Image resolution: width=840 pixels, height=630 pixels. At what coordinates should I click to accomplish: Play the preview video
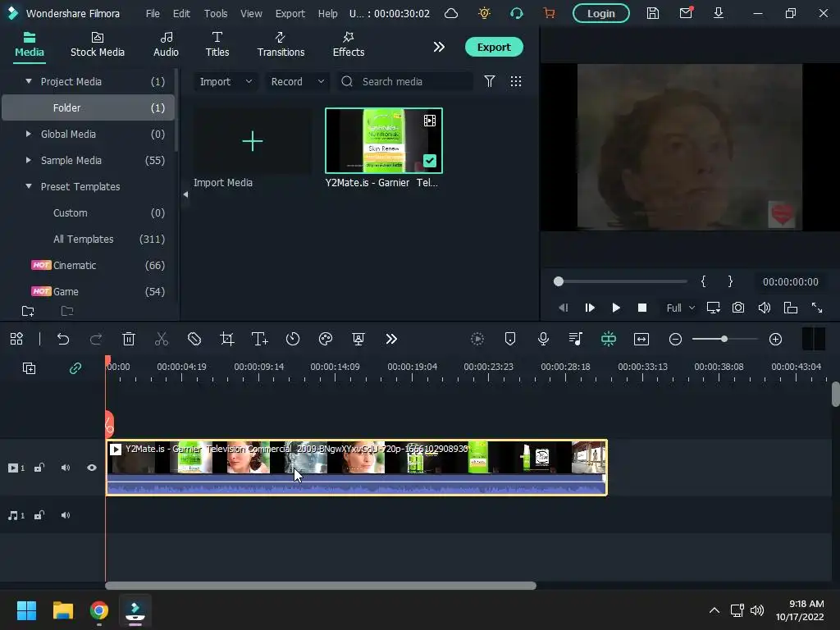(x=616, y=308)
